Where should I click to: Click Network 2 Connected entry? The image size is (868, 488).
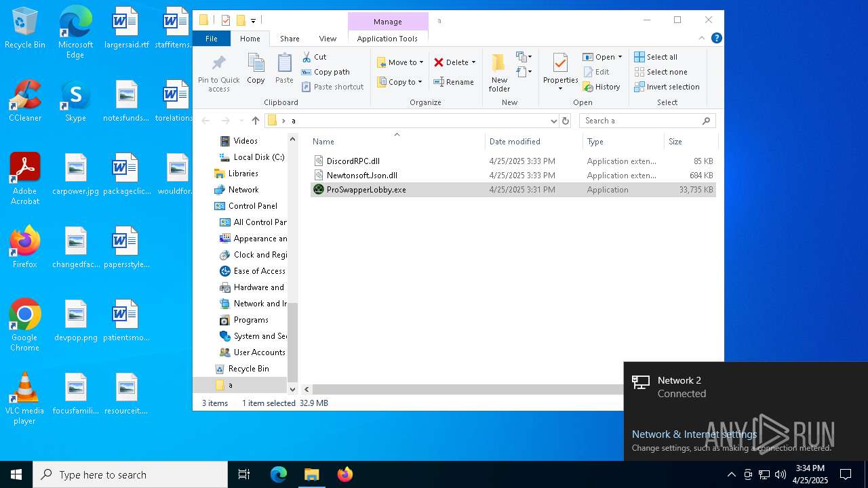[x=745, y=387]
